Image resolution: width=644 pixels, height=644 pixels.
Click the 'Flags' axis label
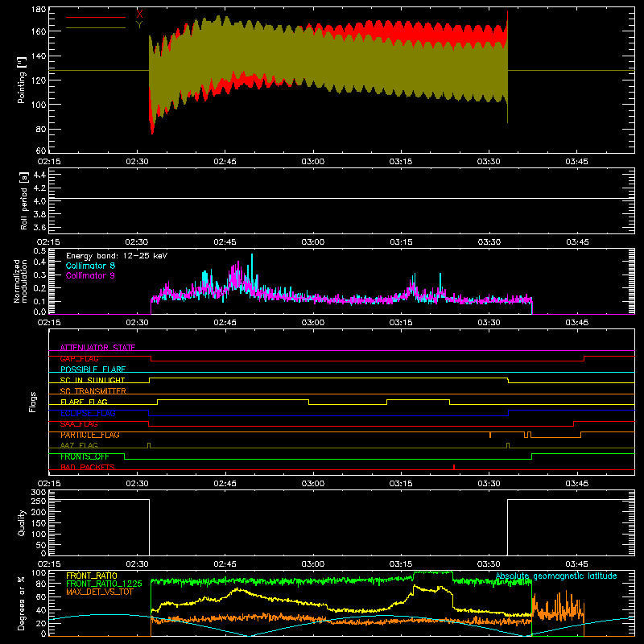(33, 402)
